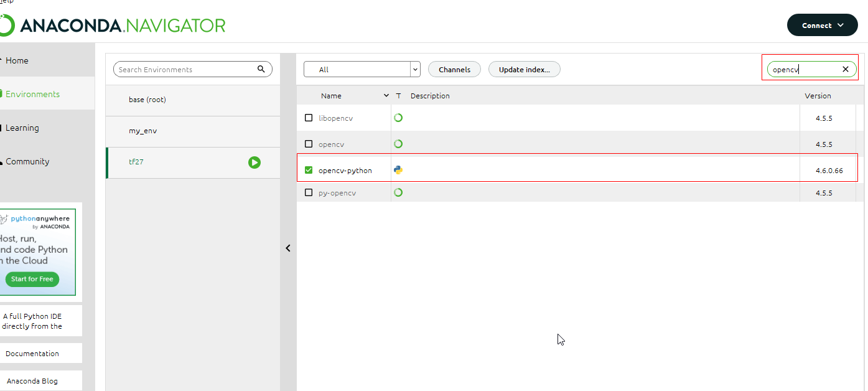
Task: Click the Start for Free button
Action: point(32,279)
